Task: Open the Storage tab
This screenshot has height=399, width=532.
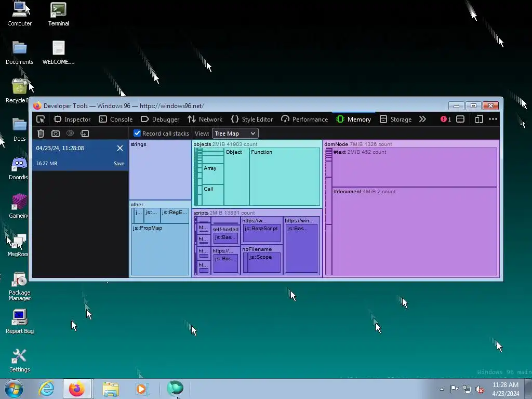Action: [395, 119]
